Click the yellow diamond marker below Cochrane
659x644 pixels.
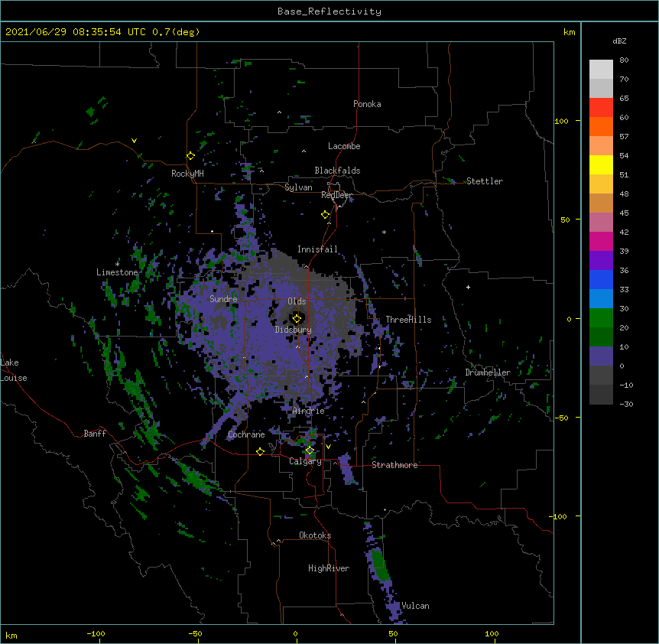(260, 451)
